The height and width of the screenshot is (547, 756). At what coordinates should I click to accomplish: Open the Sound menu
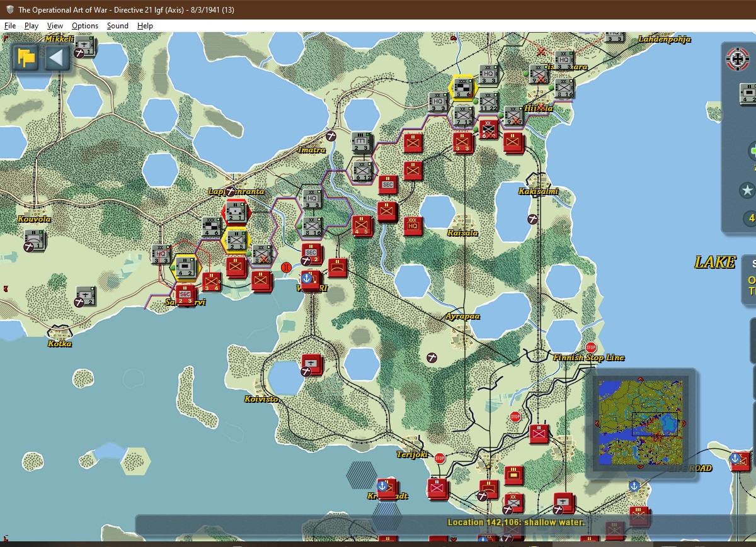[x=118, y=26]
